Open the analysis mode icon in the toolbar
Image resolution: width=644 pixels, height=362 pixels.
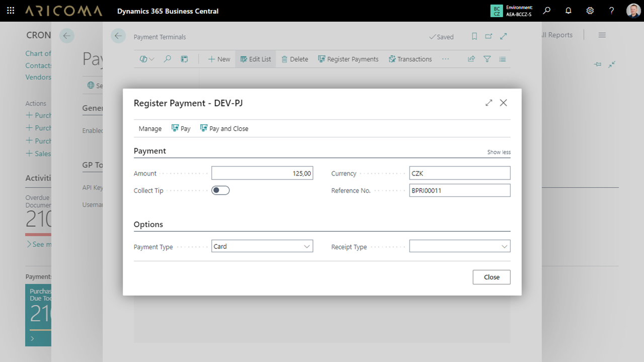pyautogui.click(x=185, y=59)
